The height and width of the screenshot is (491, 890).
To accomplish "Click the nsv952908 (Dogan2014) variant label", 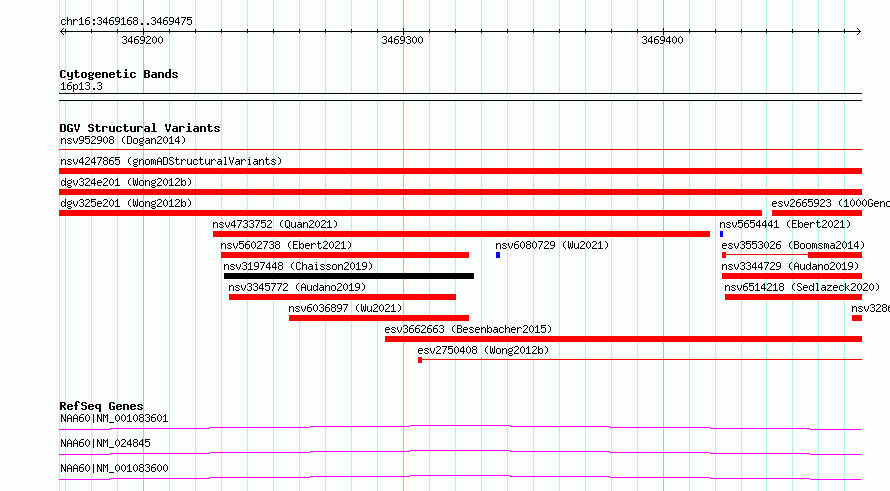I will coord(123,140).
